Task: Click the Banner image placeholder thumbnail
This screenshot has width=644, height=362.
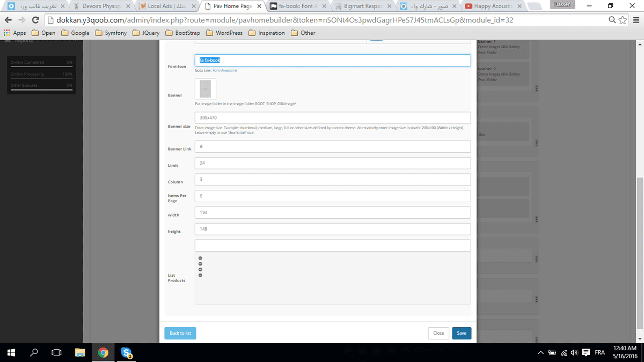Action: pos(206,89)
